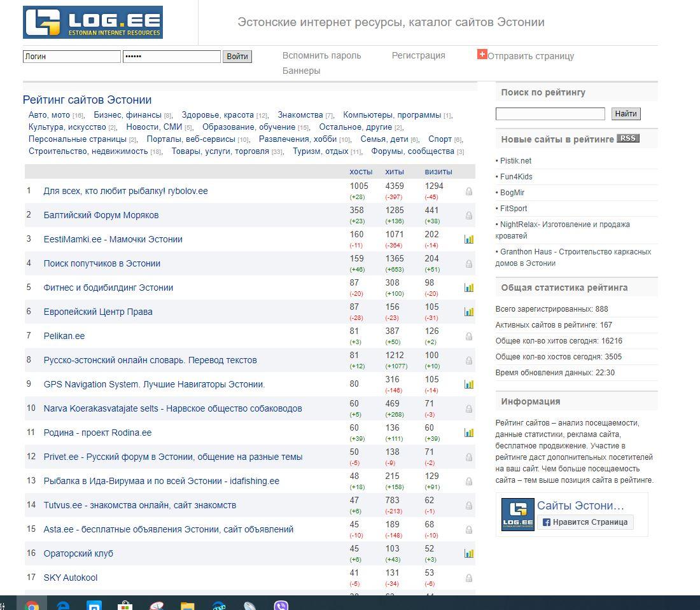
Task: Open the Регистрация link
Action: point(418,56)
